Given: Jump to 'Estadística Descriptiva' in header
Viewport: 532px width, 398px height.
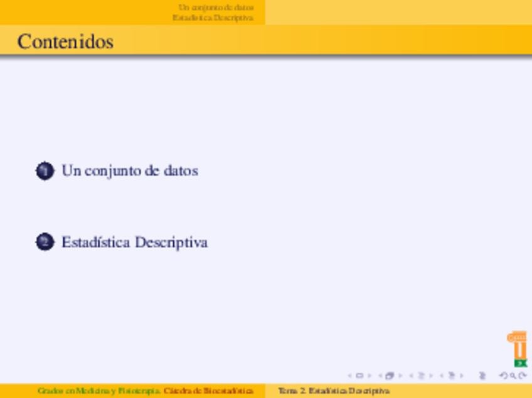Looking at the screenshot, I should 213,18.
